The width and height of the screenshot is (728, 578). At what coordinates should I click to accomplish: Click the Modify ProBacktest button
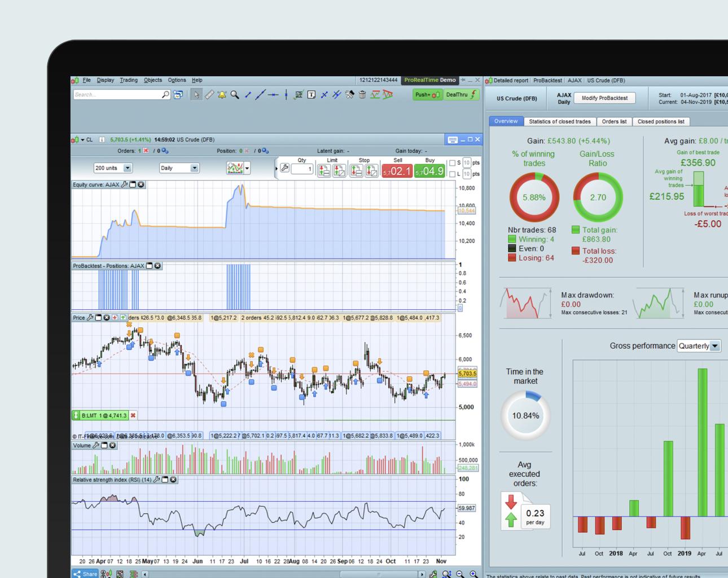(x=604, y=98)
